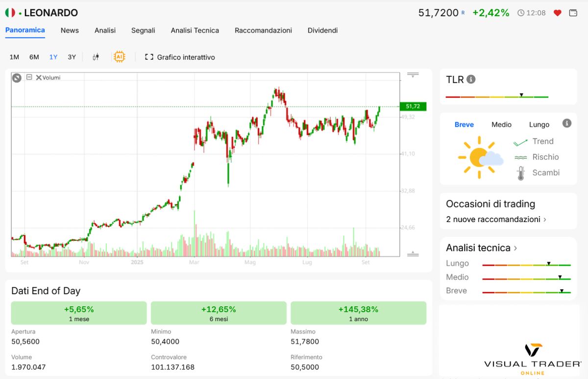Select the 1M time range

[14, 57]
